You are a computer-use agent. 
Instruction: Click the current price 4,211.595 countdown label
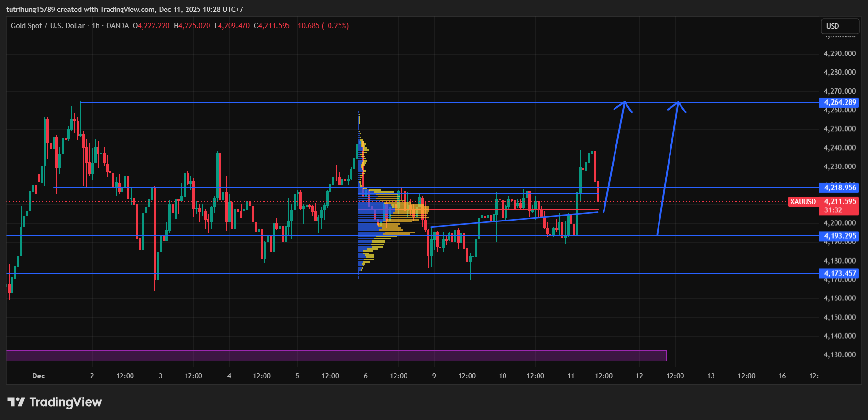point(839,206)
